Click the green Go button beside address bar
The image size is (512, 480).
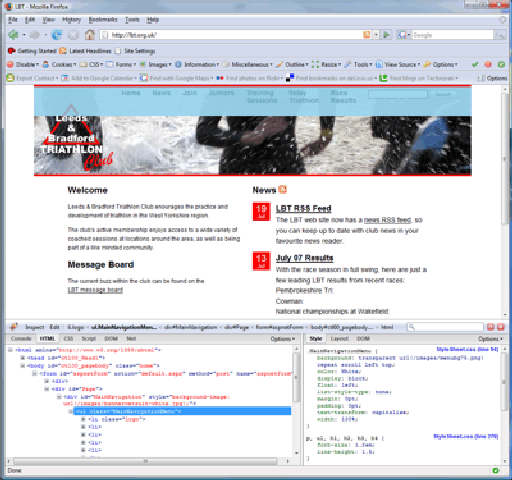tap(387, 35)
